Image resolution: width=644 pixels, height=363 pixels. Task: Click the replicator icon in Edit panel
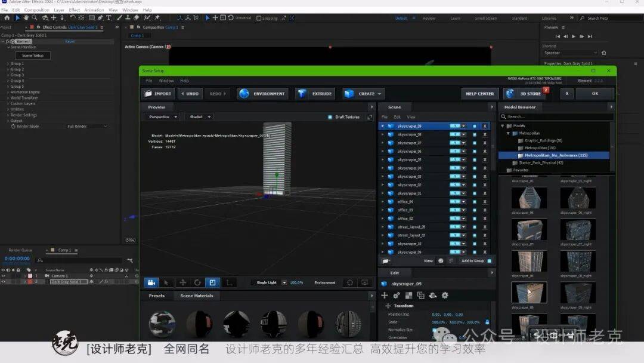420,296
